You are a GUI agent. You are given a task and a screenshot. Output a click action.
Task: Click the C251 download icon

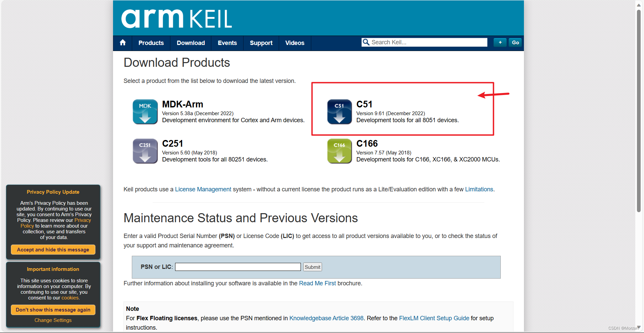click(145, 151)
